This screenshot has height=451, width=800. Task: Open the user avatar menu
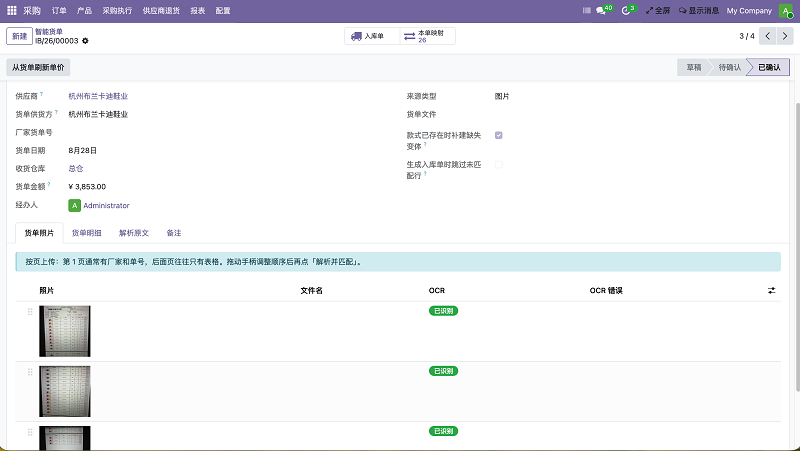click(786, 11)
